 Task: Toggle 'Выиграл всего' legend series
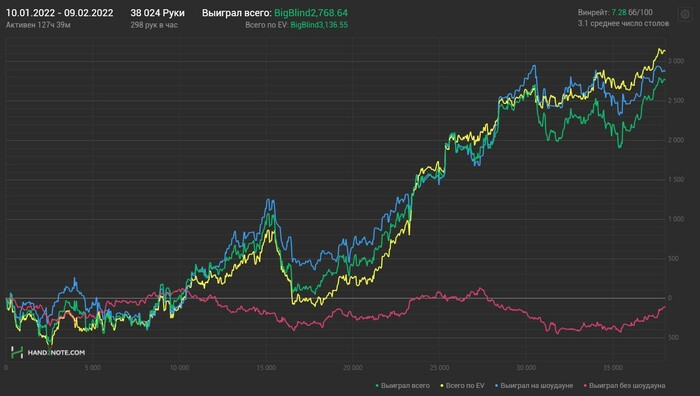(x=403, y=385)
